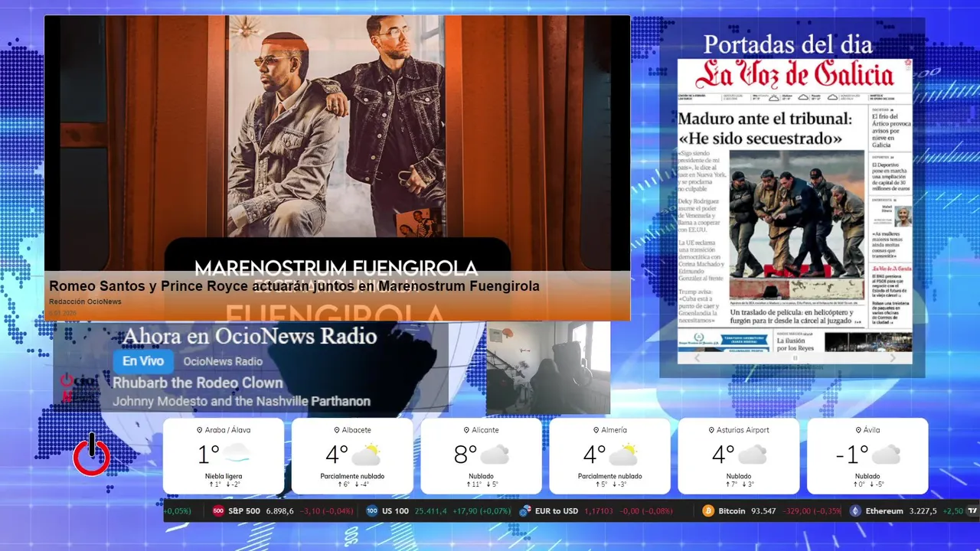
Task: Click the 'MARENOSTRUM FUENGIROLA' banner text
Action: click(x=336, y=268)
